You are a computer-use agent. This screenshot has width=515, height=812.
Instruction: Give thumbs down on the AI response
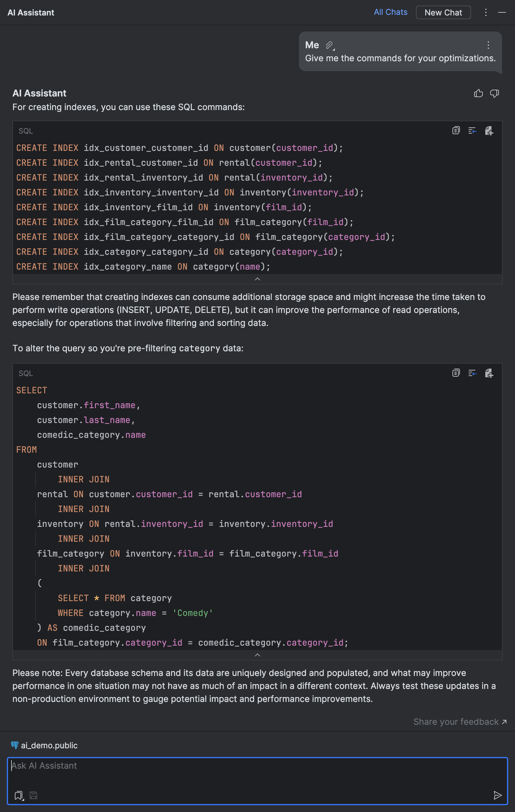pos(495,94)
